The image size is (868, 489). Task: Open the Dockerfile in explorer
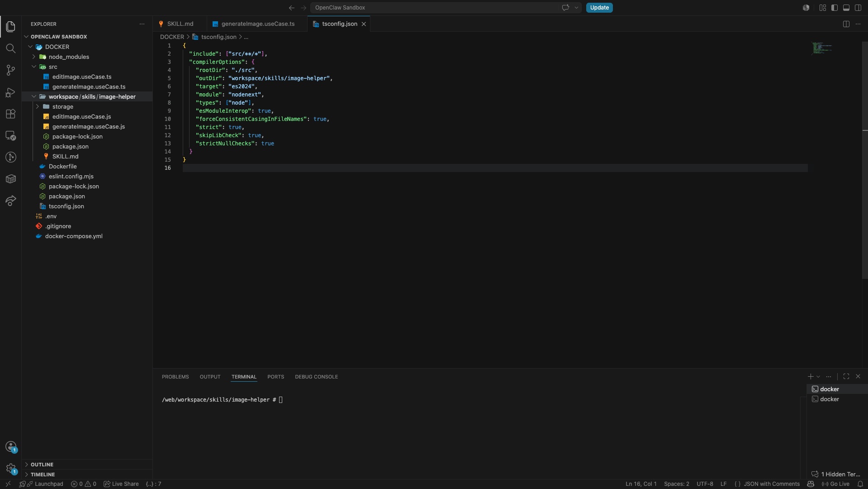[x=62, y=166]
